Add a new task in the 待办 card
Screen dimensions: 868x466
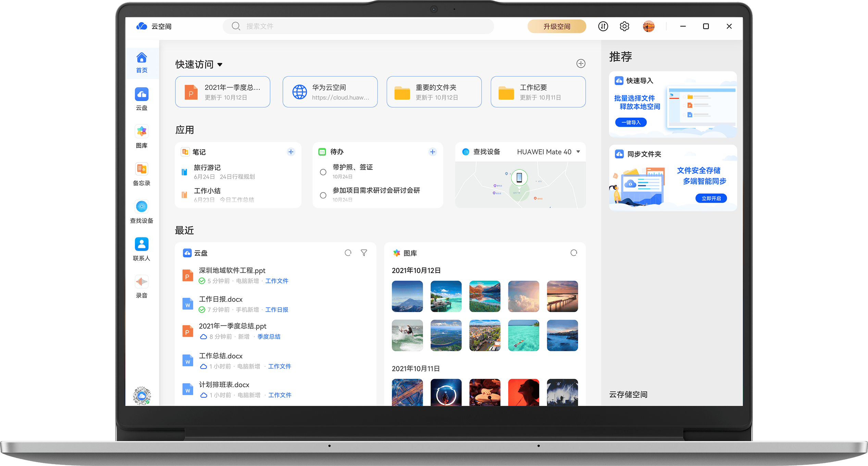coord(433,152)
